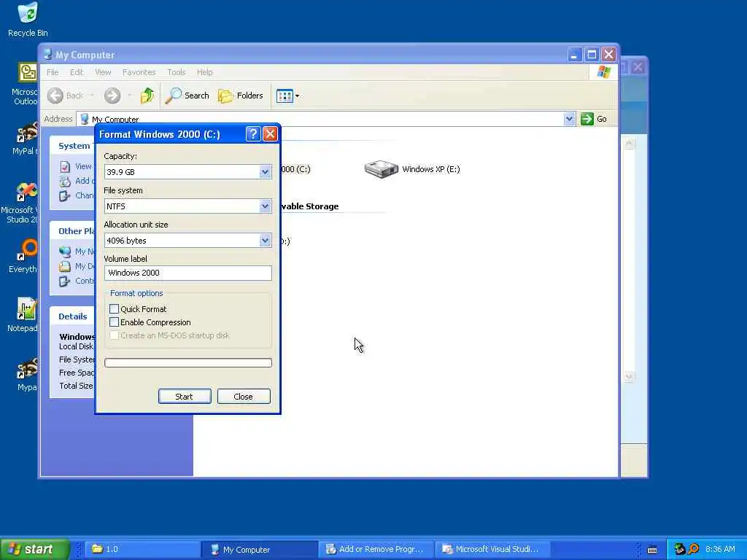The height and width of the screenshot is (560, 747).
Task: Click My Documents icon in Other Places
Action: click(x=65, y=266)
